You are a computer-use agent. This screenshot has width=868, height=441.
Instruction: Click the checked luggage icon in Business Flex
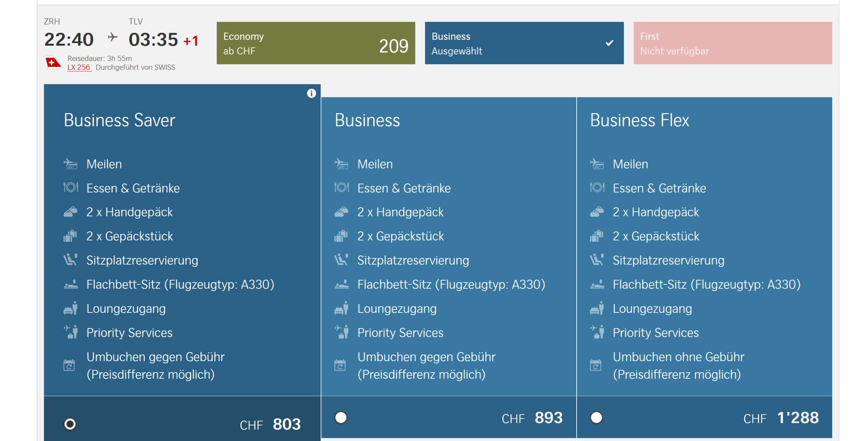coord(597,236)
